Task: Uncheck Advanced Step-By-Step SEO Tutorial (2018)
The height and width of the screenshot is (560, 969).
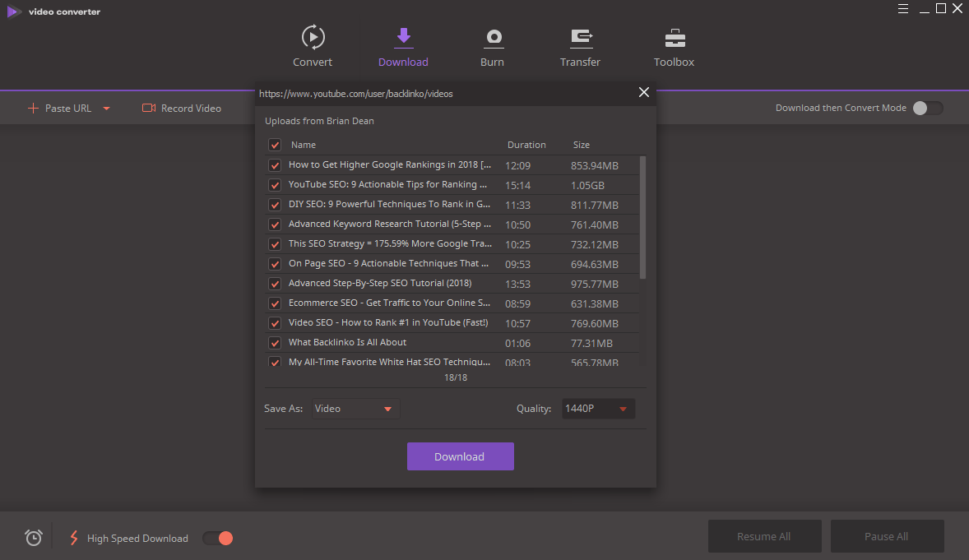Action: (275, 284)
